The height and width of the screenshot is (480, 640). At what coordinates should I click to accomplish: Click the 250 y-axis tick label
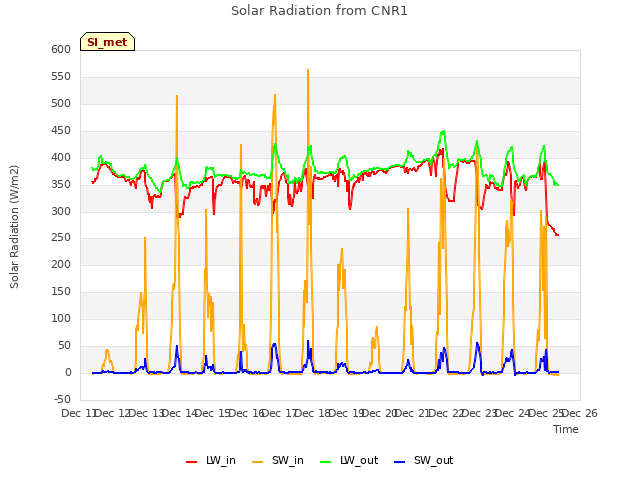[x=61, y=237]
